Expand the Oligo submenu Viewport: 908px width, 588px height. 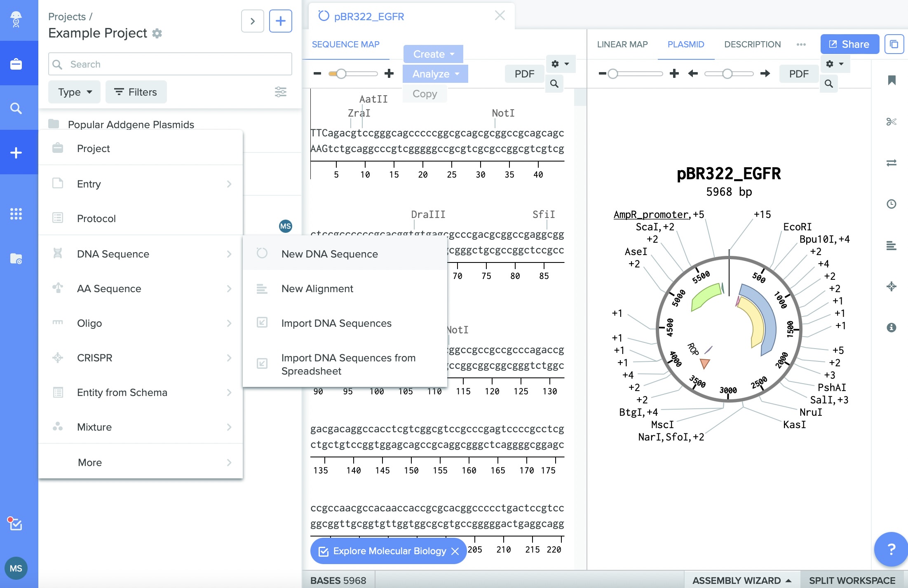click(x=141, y=323)
